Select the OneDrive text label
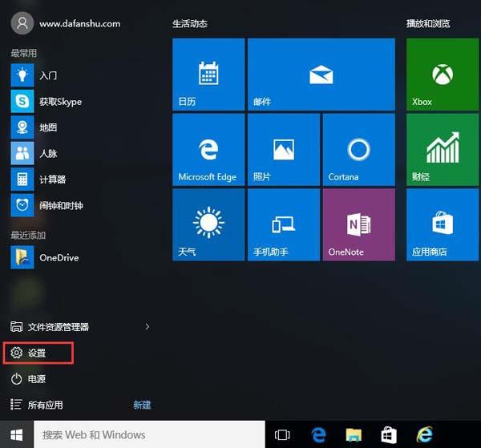The height and width of the screenshot is (448, 481). tap(59, 257)
